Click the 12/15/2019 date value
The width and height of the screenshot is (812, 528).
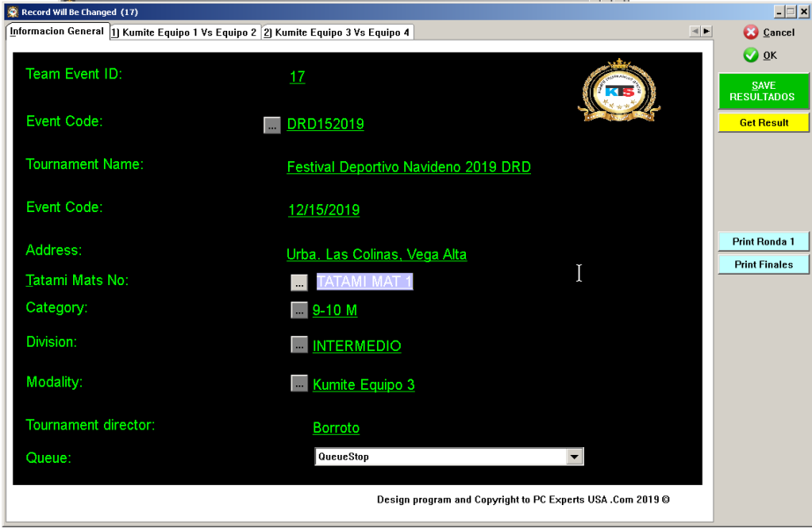(x=324, y=209)
